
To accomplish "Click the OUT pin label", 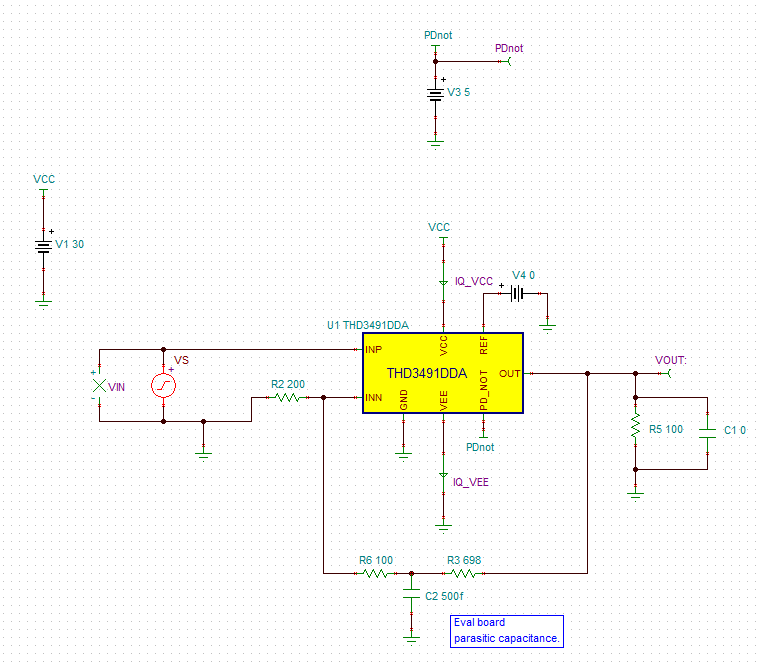I will (509, 374).
